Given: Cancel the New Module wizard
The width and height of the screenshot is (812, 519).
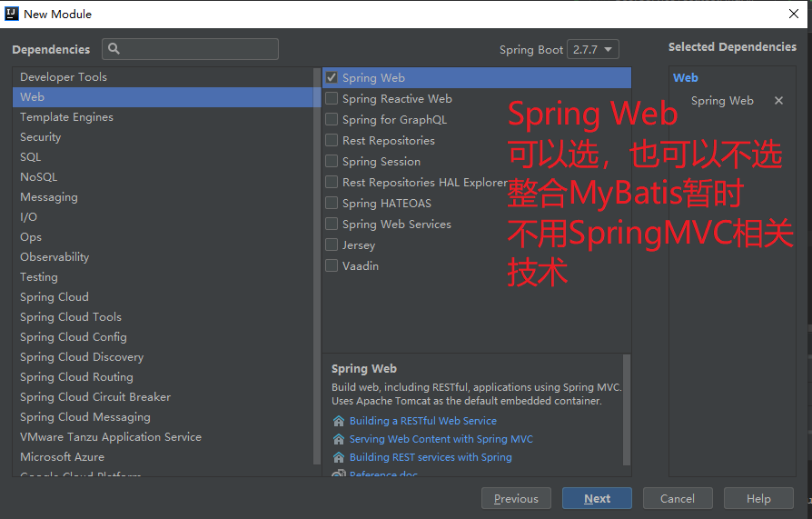Looking at the screenshot, I should 678,498.
